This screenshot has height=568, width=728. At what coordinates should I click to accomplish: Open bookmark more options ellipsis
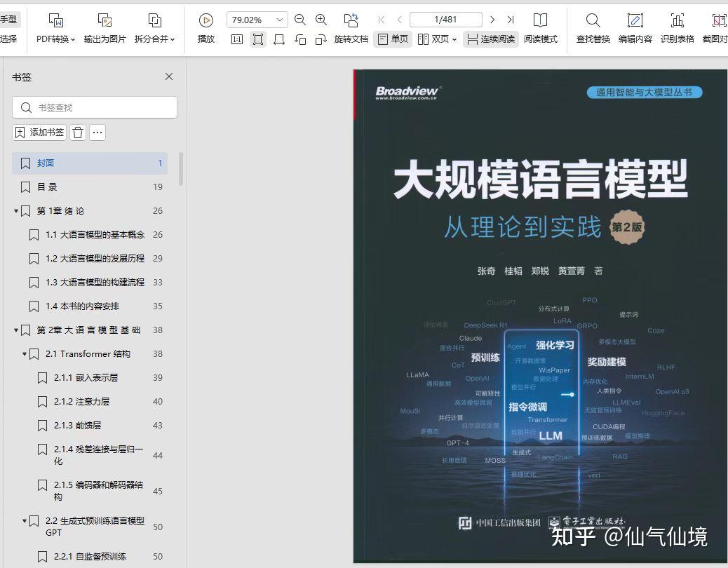pos(97,133)
